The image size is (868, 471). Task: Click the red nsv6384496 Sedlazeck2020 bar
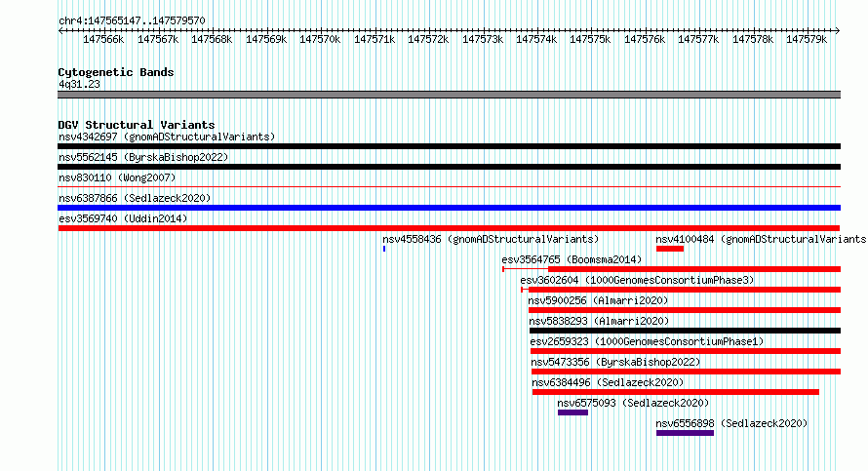(x=675, y=392)
